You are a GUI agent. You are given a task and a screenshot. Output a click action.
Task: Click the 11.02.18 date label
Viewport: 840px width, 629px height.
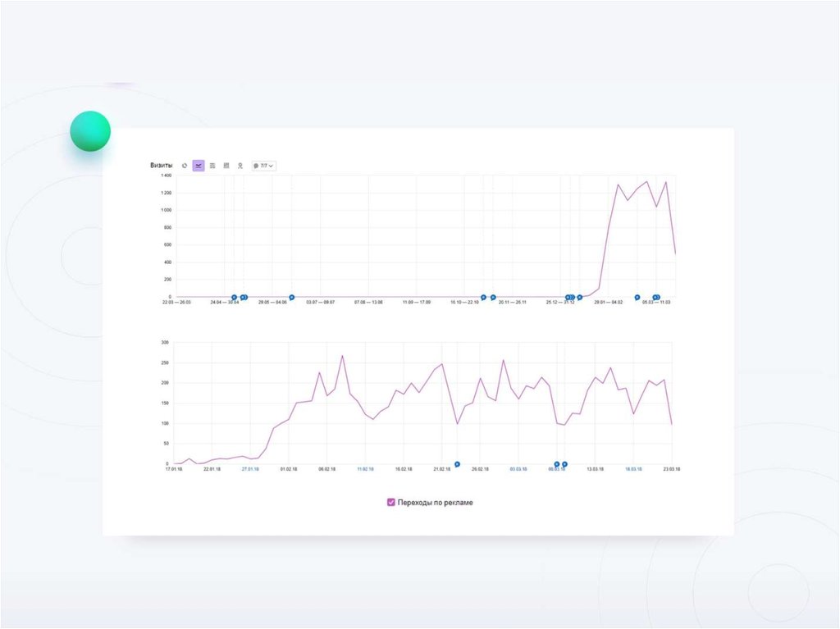pyautogui.click(x=365, y=469)
